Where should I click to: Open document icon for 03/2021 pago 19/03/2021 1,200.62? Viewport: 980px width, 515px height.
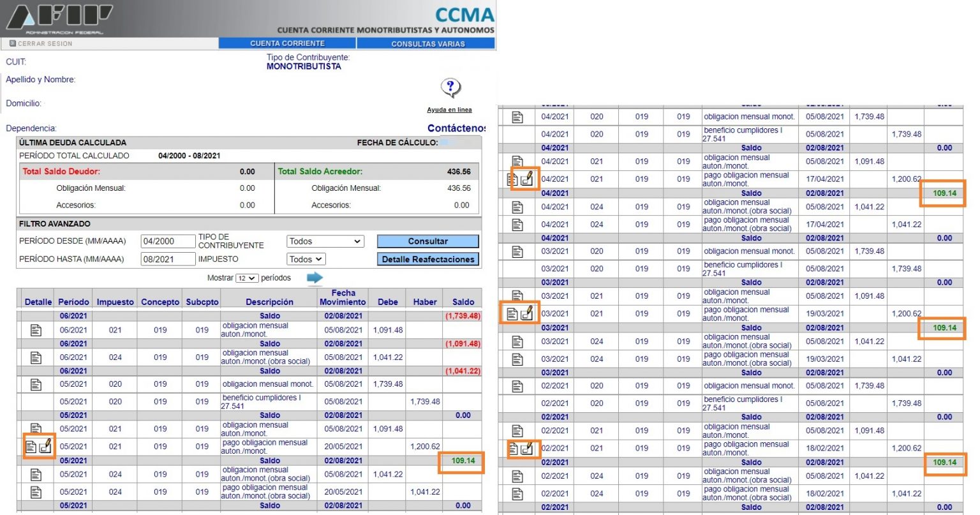pos(512,314)
